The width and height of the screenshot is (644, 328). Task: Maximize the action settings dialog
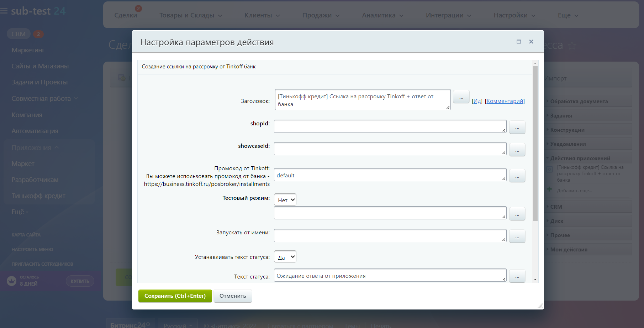click(519, 42)
